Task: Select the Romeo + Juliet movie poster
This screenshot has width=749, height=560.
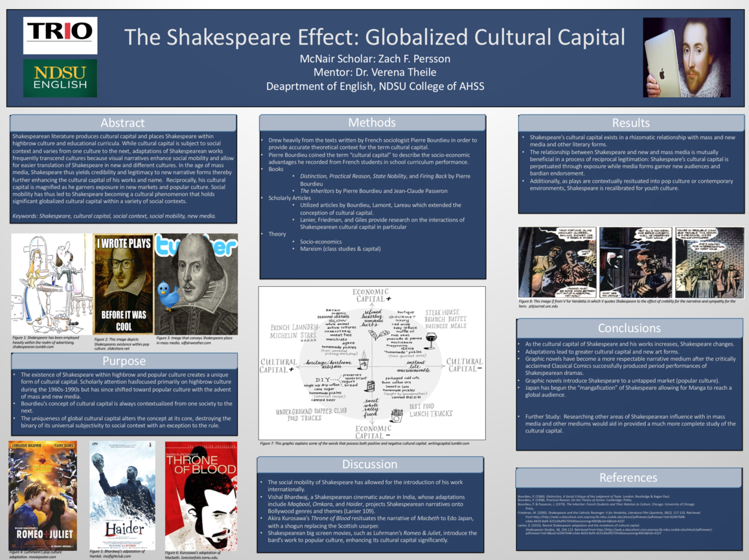Action: point(42,495)
